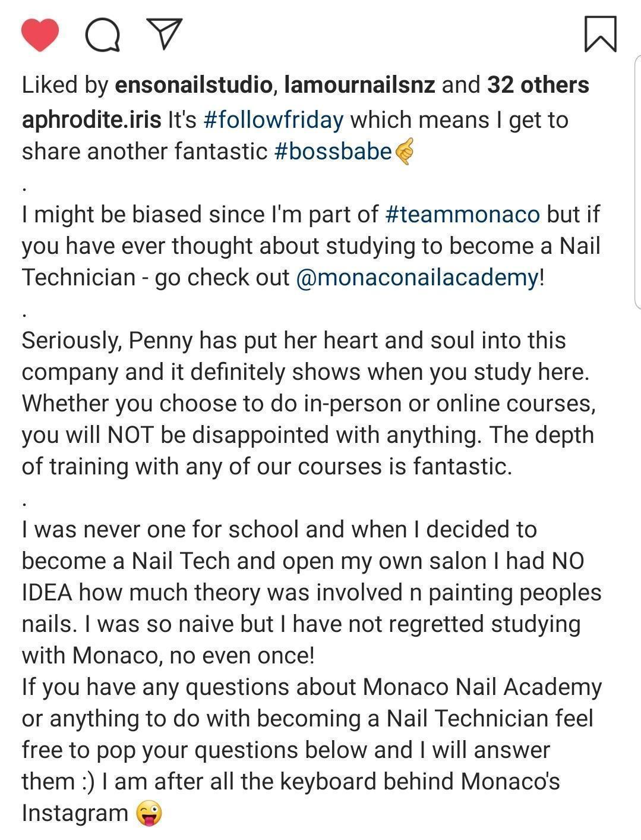Open aphrodite.iris author profile
This screenshot has height=840, width=641.
[91, 120]
